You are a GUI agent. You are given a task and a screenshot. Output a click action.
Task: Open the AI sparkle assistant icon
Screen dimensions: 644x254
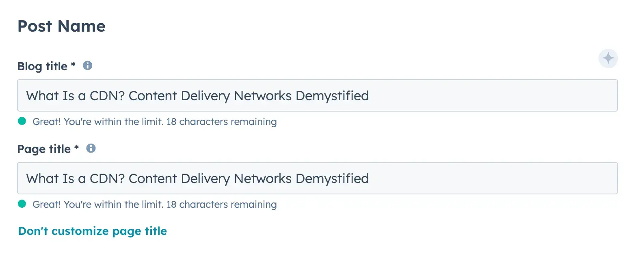click(608, 58)
